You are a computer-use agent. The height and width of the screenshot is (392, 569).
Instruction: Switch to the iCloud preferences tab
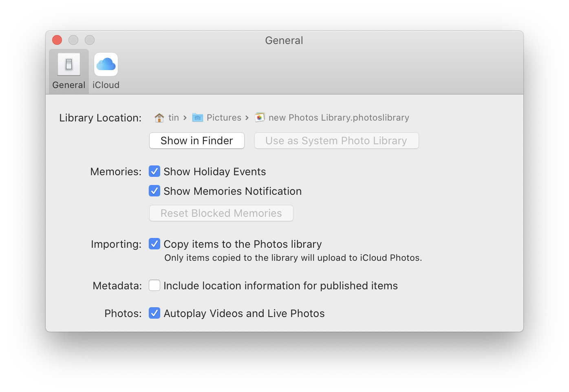[106, 71]
